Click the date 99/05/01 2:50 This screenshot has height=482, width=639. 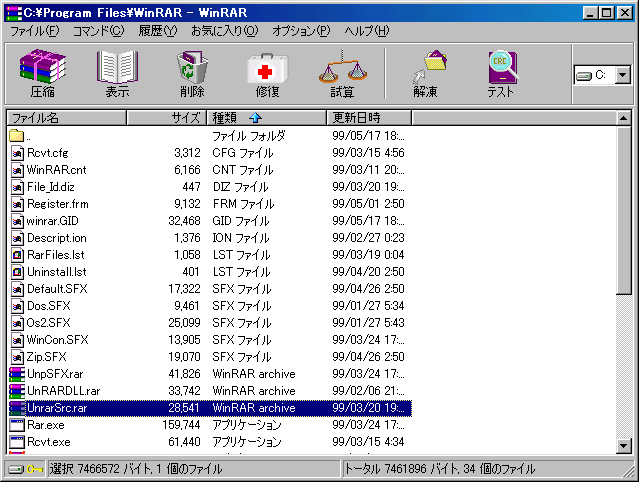[368, 204]
